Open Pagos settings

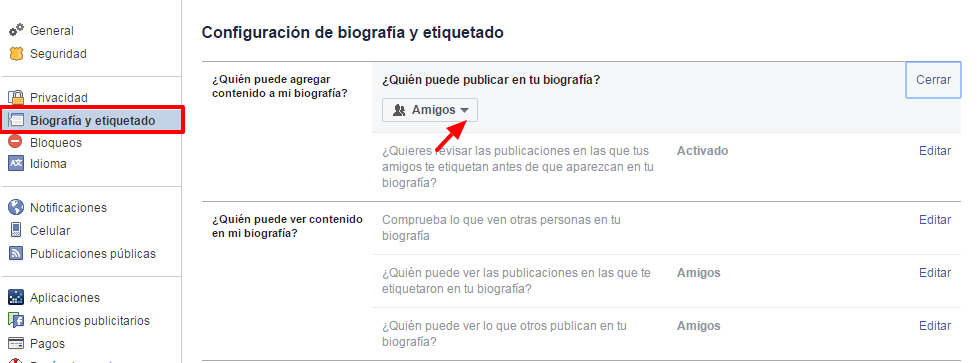pyautogui.click(x=47, y=344)
